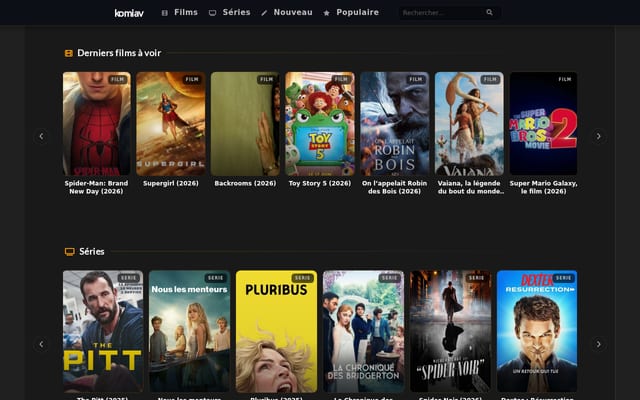Go to the Nouveau section

pos(293,13)
